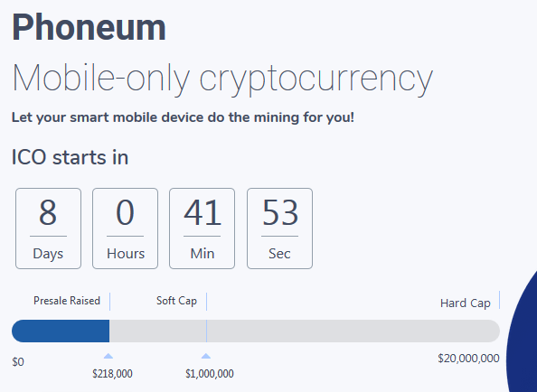The image size is (537, 392).
Task: Click the Min countdown box
Action: point(203,229)
